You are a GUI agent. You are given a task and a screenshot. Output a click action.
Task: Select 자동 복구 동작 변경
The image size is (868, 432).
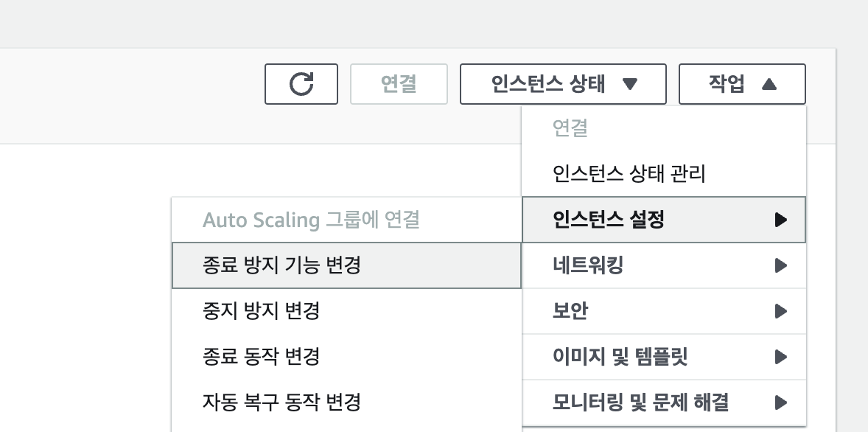tap(346, 402)
